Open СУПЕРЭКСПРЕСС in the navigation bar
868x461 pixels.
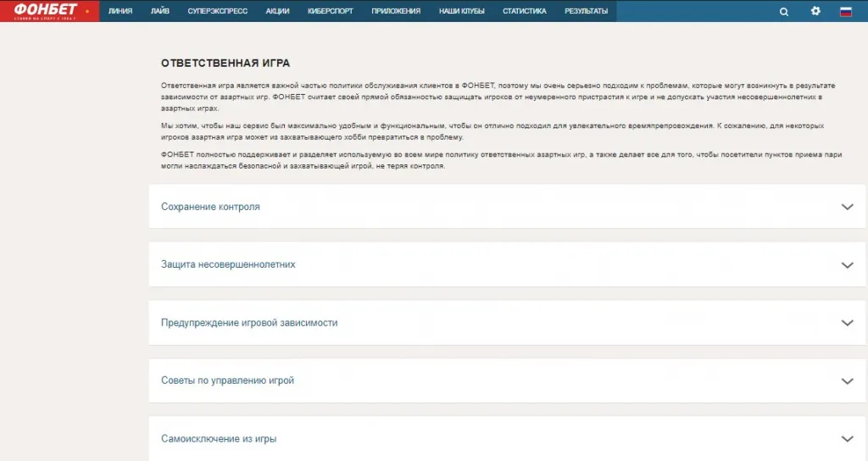218,11
